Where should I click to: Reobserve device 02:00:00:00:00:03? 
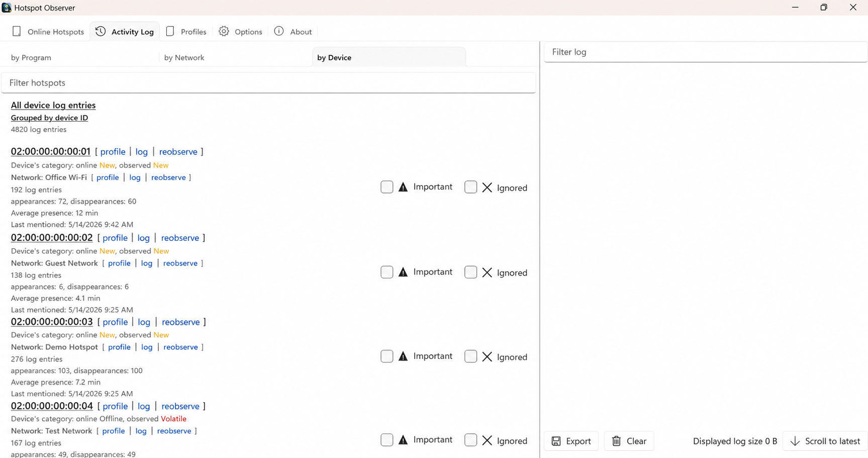point(181,322)
